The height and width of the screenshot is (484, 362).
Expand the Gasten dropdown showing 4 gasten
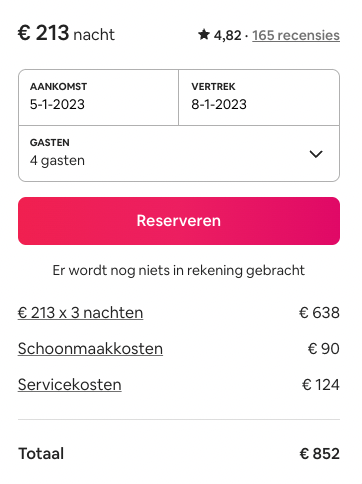coord(179,154)
